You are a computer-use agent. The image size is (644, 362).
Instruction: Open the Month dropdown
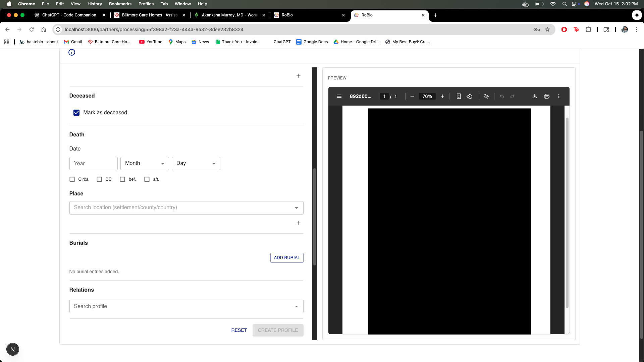[x=145, y=163]
